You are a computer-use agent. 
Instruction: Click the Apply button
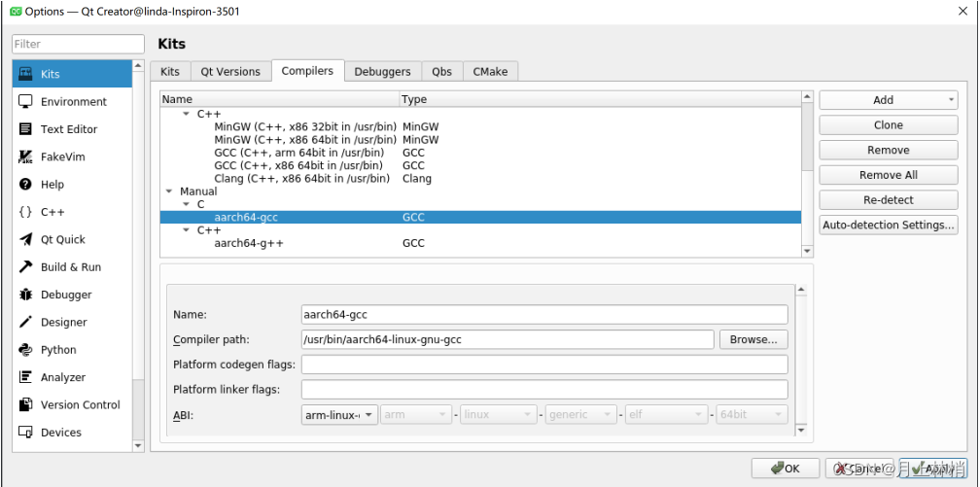(933, 469)
